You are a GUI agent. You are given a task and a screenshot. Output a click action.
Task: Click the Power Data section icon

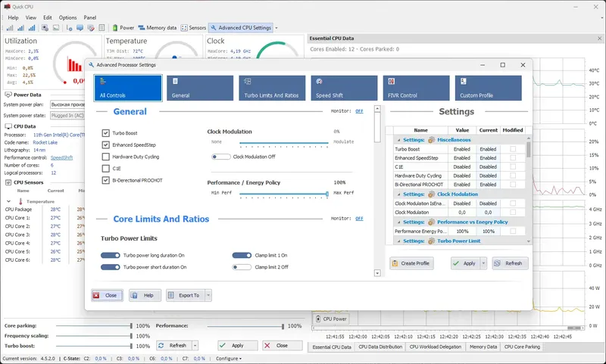point(8,95)
